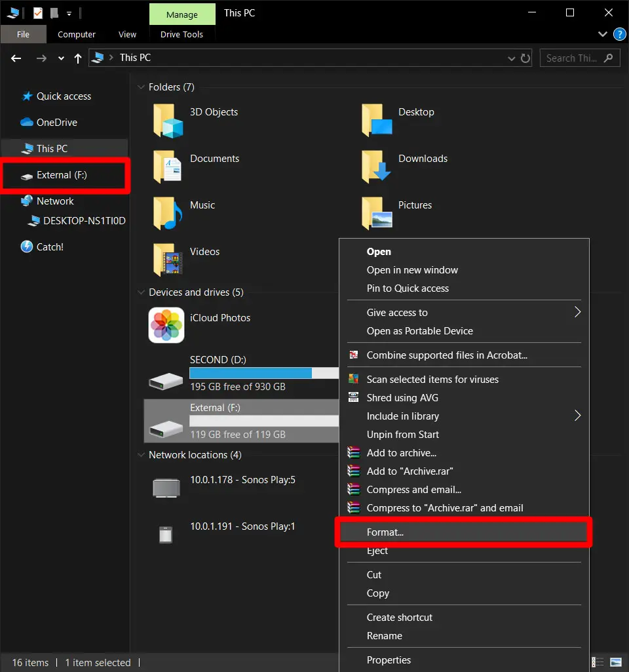The width and height of the screenshot is (629, 672).
Task: Go up to parent folder with the up arrow
Action: (77, 58)
